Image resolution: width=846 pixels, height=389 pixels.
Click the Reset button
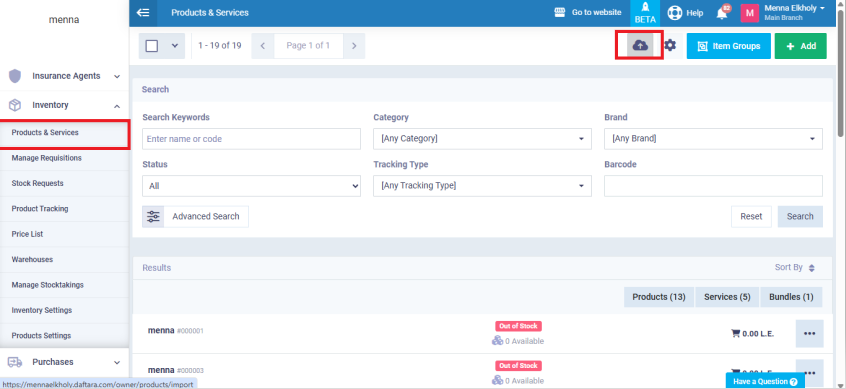point(751,216)
